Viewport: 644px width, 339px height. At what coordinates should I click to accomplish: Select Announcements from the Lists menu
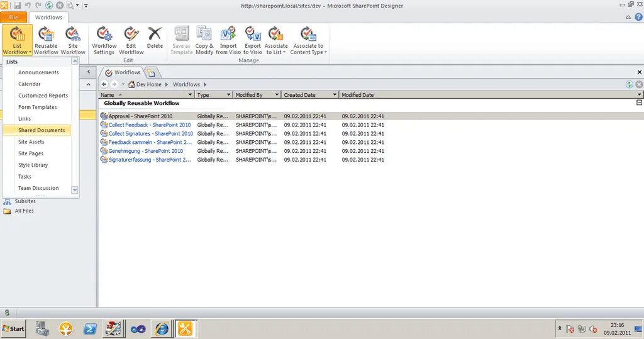[38, 72]
